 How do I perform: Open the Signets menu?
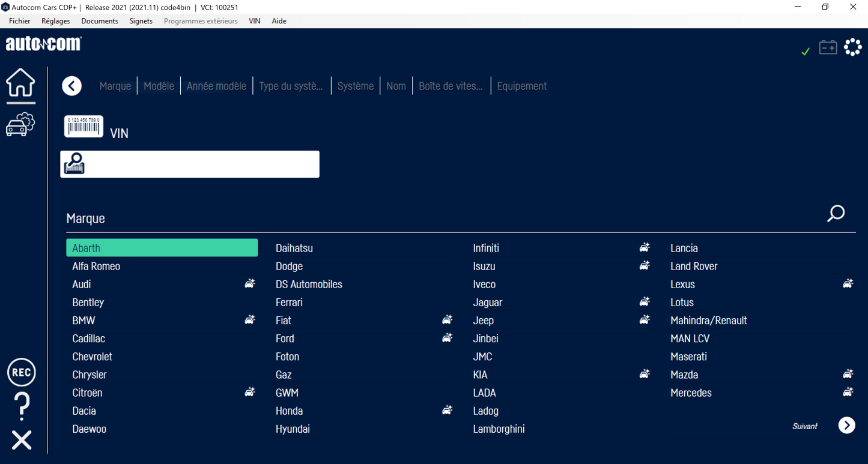(141, 21)
